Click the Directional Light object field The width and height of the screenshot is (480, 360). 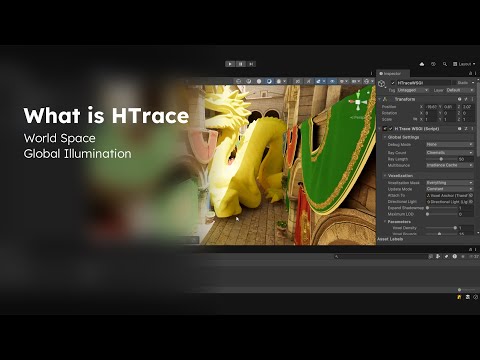pos(450,202)
